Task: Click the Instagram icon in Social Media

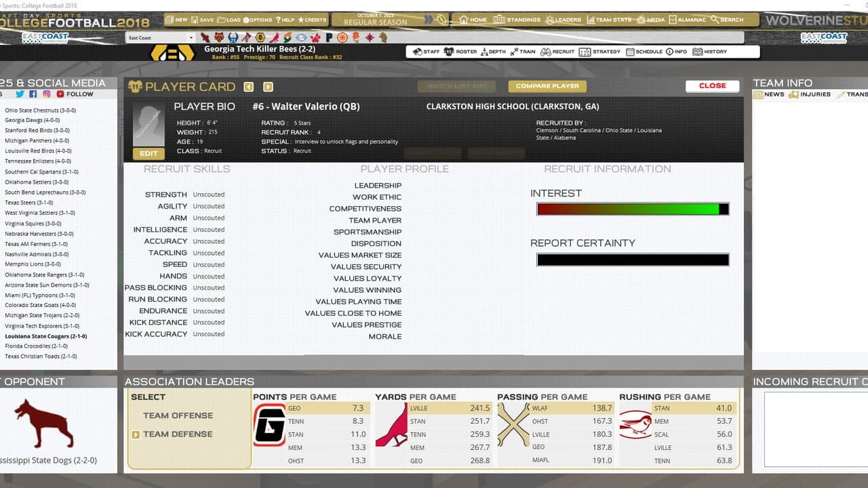Action: [x=47, y=94]
